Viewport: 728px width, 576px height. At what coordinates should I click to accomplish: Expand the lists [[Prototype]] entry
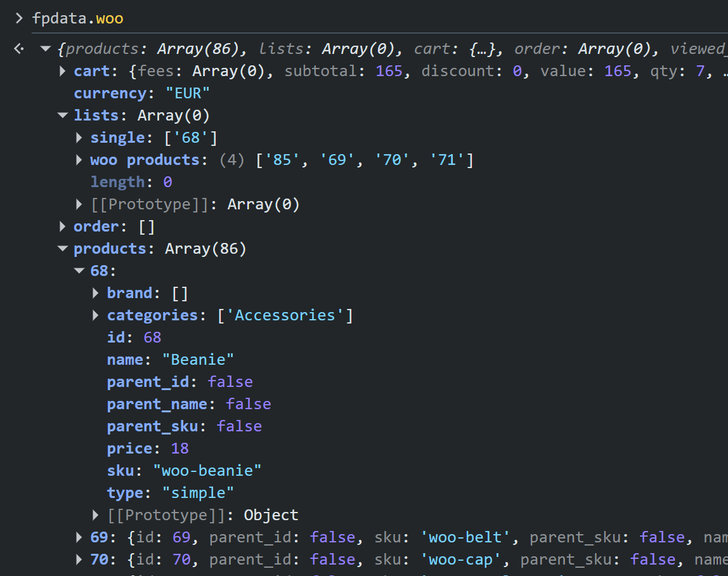79,204
